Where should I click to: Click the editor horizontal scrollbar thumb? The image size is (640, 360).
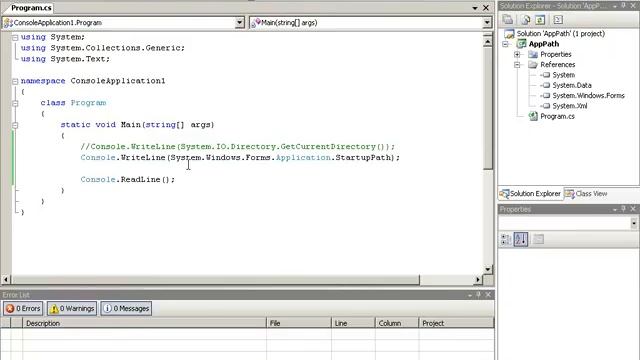point(215,280)
